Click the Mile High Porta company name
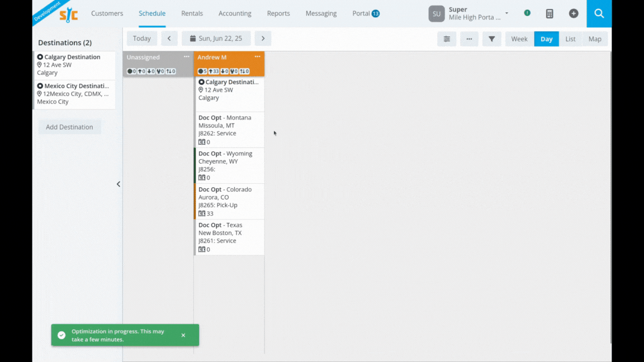 [x=475, y=17]
